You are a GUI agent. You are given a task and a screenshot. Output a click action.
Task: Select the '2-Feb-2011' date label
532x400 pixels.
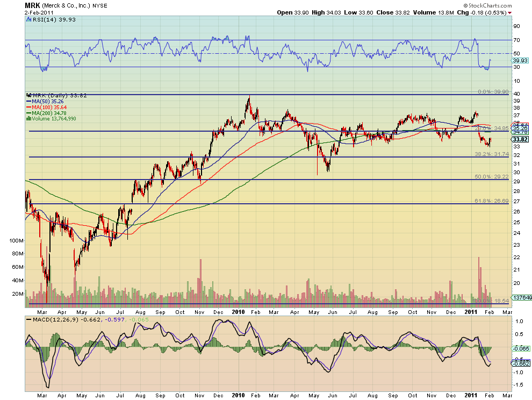point(39,12)
